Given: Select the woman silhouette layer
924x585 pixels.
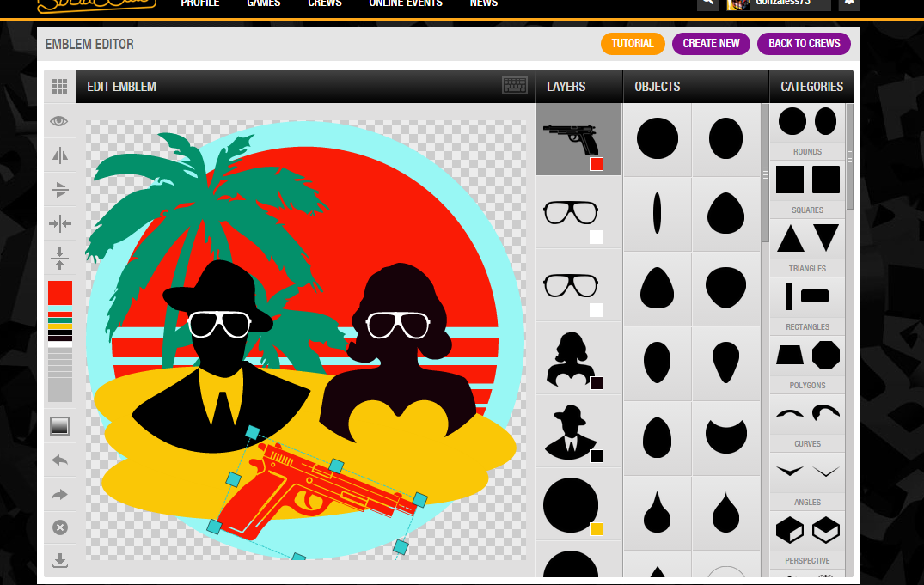Looking at the screenshot, I should 578,359.
